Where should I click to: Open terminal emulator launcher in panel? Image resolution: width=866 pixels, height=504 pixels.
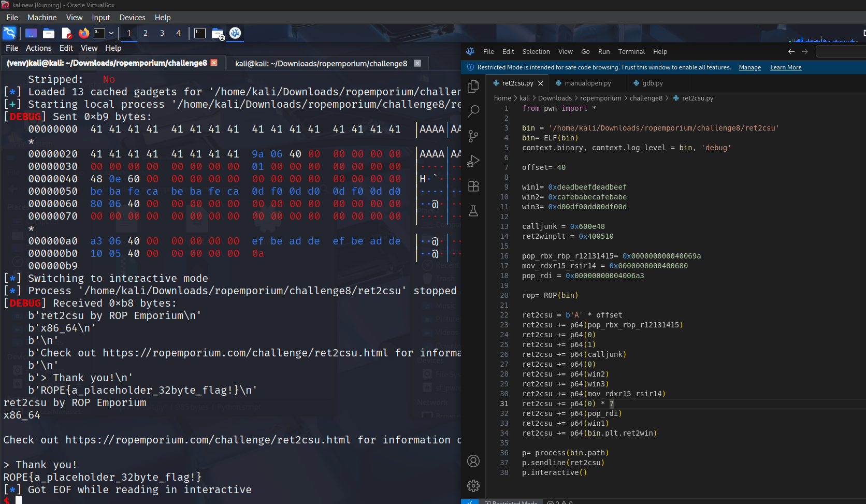click(x=99, y=33)
